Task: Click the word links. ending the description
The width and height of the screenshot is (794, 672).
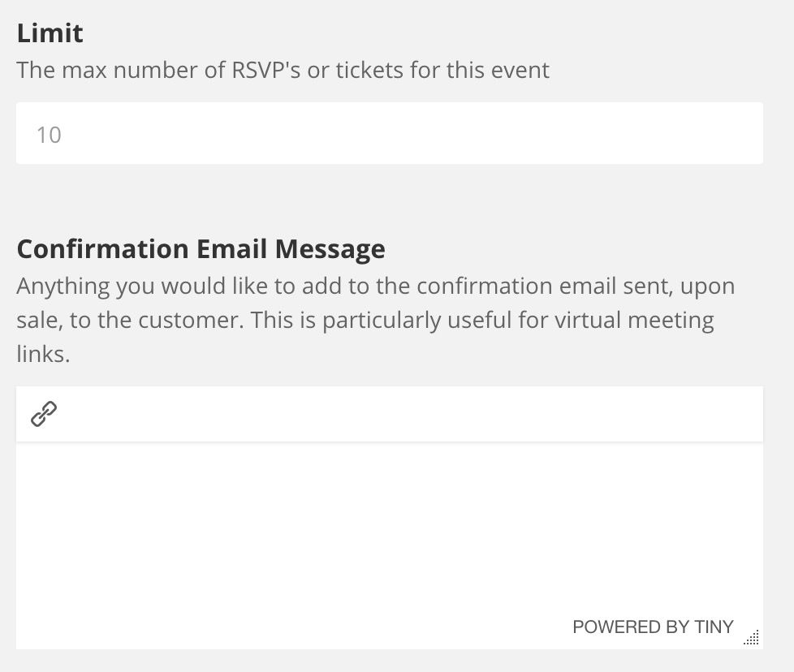Action: point(43,354)
